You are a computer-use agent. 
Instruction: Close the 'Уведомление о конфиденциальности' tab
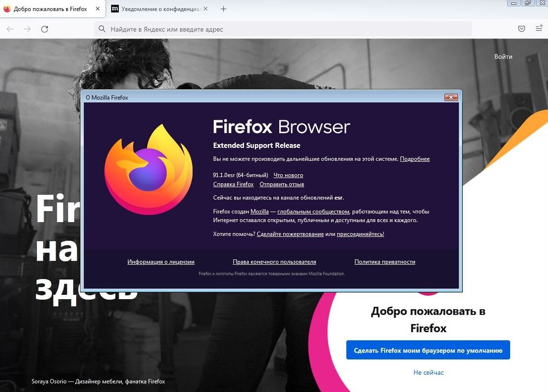pos(205,9)
